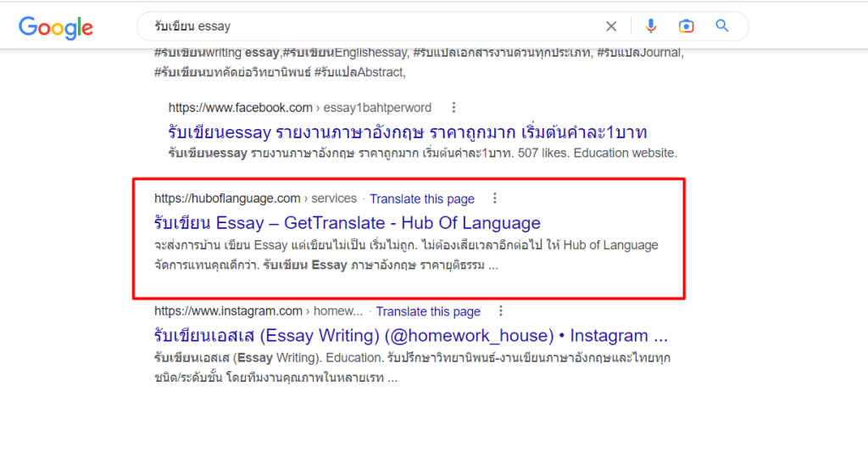Clear the search box with the X icon

click(x=611, y=26)
